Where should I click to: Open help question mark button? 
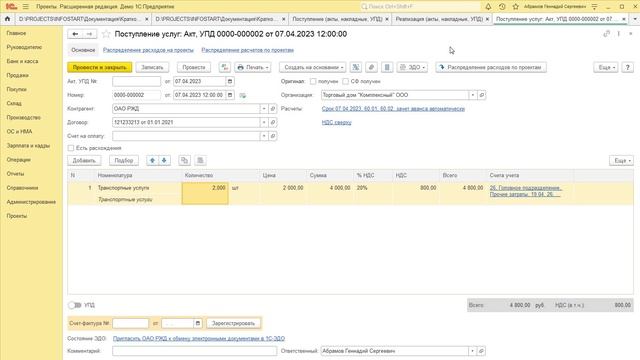(x=627, y=67)
